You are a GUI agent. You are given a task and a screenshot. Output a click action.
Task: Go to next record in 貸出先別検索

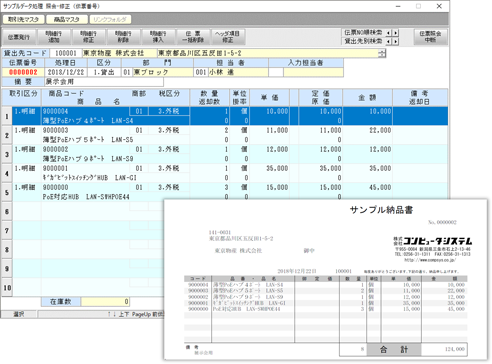pos(395,41)
